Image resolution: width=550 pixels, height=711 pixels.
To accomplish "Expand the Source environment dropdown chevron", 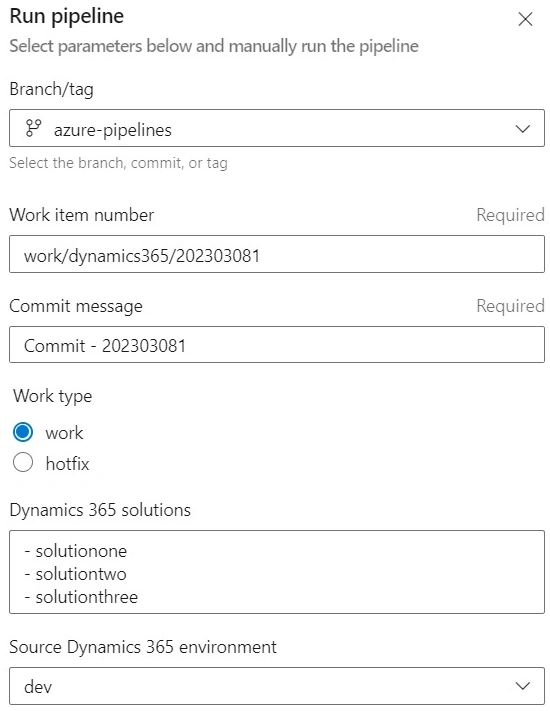I will [x=523, y=686].
